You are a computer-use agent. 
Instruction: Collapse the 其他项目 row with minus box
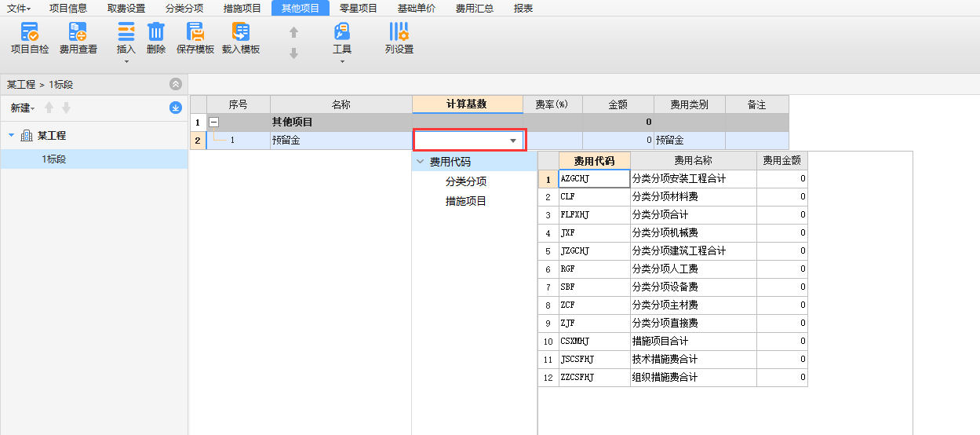pos(213,122)
